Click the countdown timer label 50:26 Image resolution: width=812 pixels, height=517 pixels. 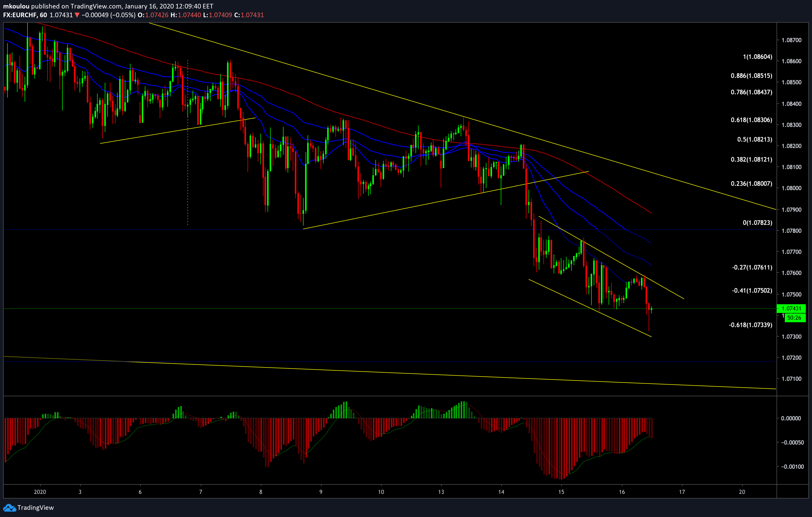[x=795, y=318]
